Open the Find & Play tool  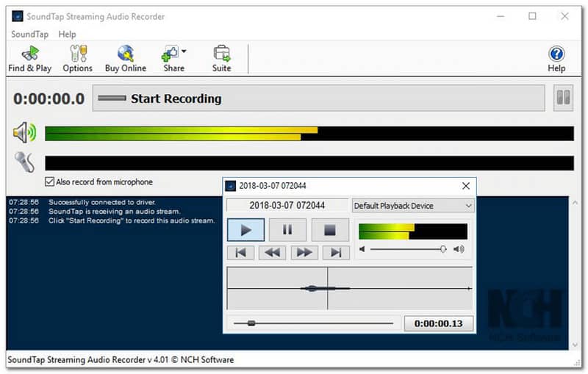29,59
